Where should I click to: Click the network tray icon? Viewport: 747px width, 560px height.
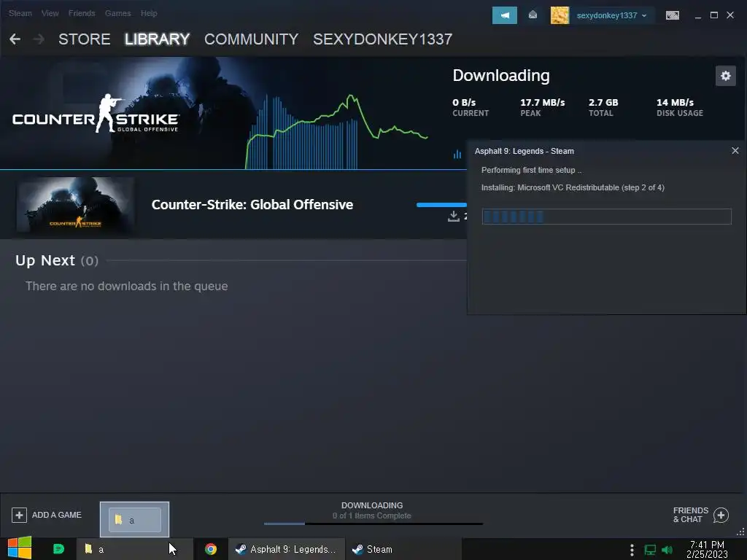[x=650, y=550]
